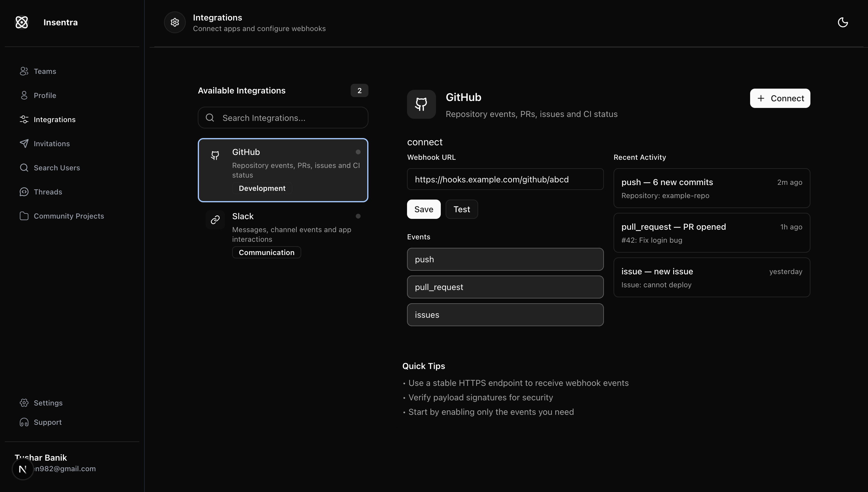Click #42: Fix login bug text
Viewport: 868px width, 492px height.
[652, 240]
